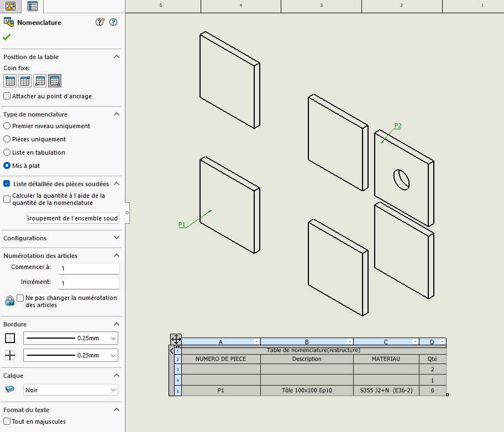Select Pièces uniquement radio option
This screenshot has width=504, height=432.
[7, 139]
